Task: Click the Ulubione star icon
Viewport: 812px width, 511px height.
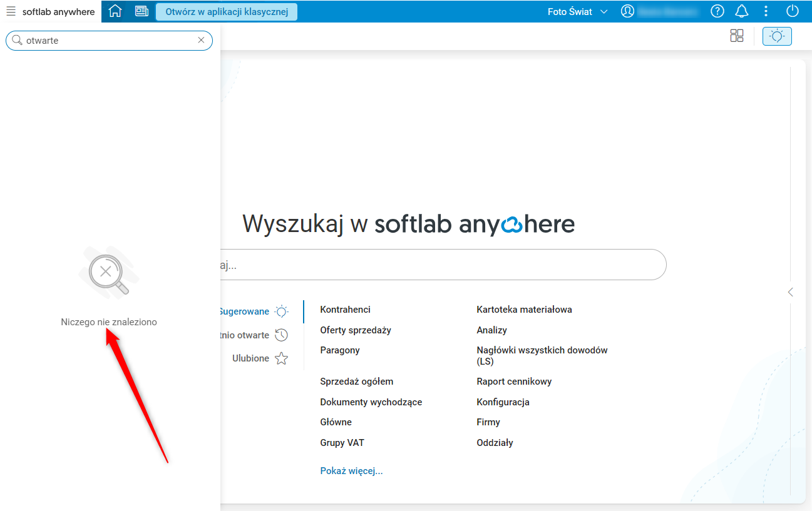Action: (x=282, y=358)
